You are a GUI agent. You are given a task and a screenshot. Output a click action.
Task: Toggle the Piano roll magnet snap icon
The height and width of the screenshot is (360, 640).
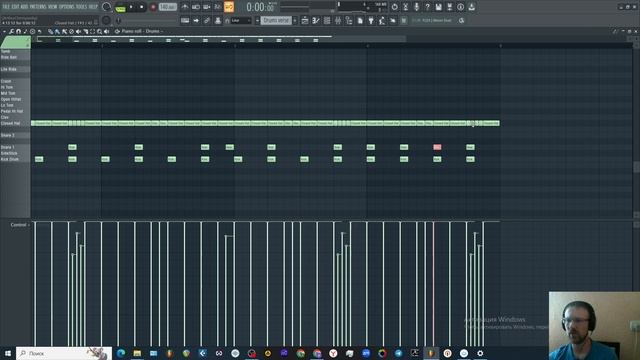click(x=18, y=31)
